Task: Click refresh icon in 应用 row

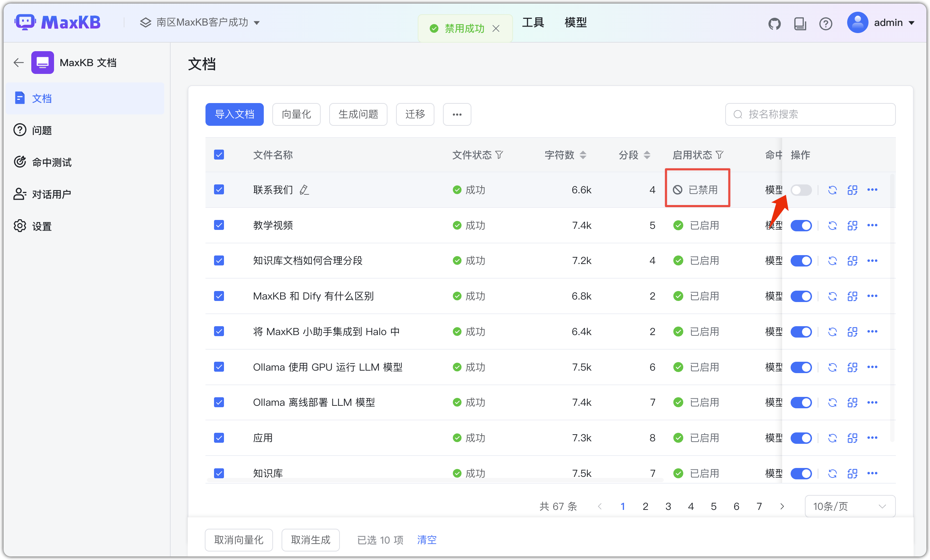Action: pos(832,438)
